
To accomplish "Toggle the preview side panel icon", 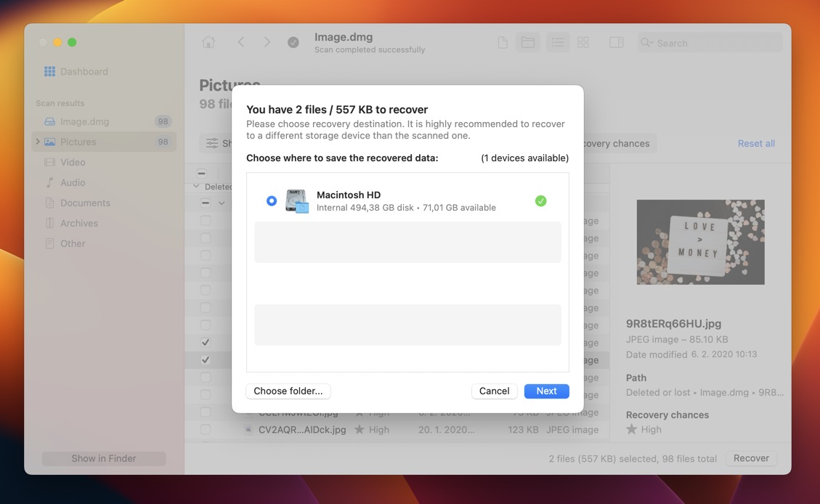I will click(x=617, y=43).
